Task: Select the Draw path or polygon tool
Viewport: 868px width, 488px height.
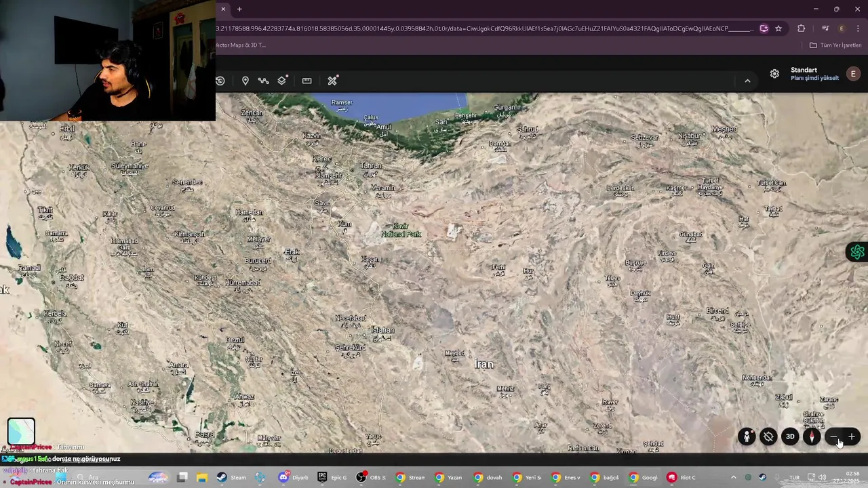Action: [x=264, y=81]
